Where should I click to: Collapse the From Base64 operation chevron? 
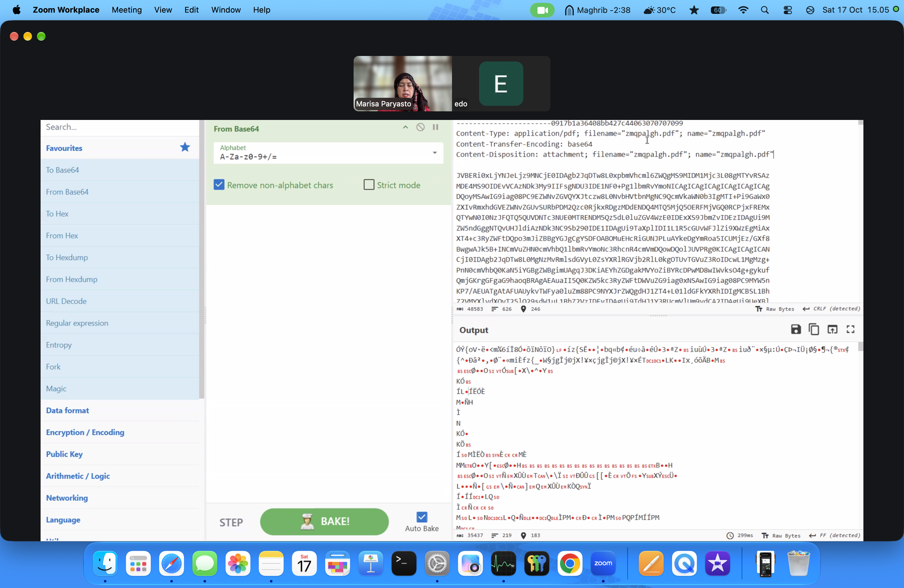tap(405, 127)
